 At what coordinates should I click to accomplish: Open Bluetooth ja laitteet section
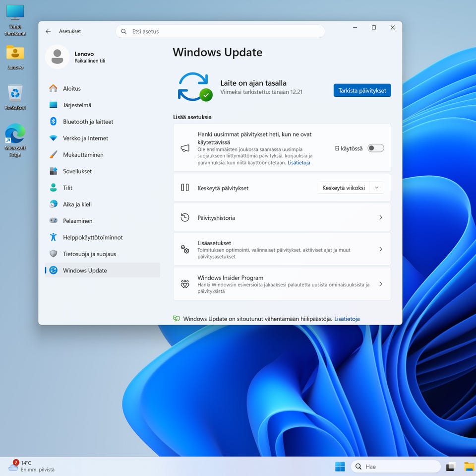pyautogui.click(x=102, y=122)
